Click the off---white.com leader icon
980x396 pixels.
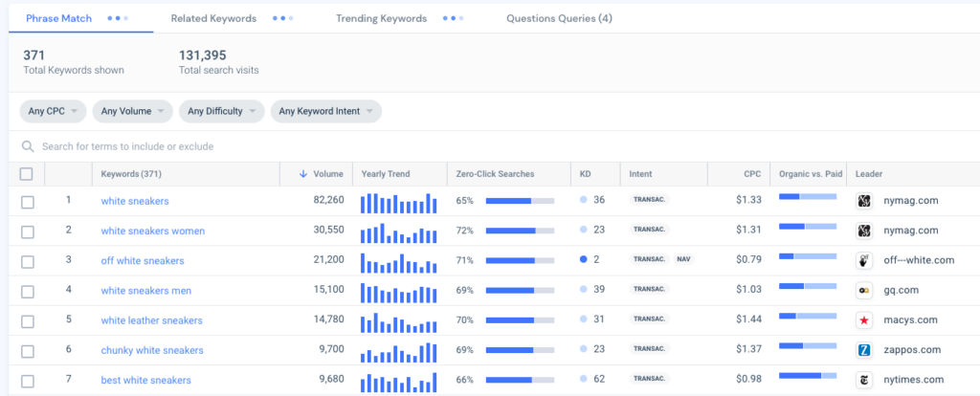863,260
